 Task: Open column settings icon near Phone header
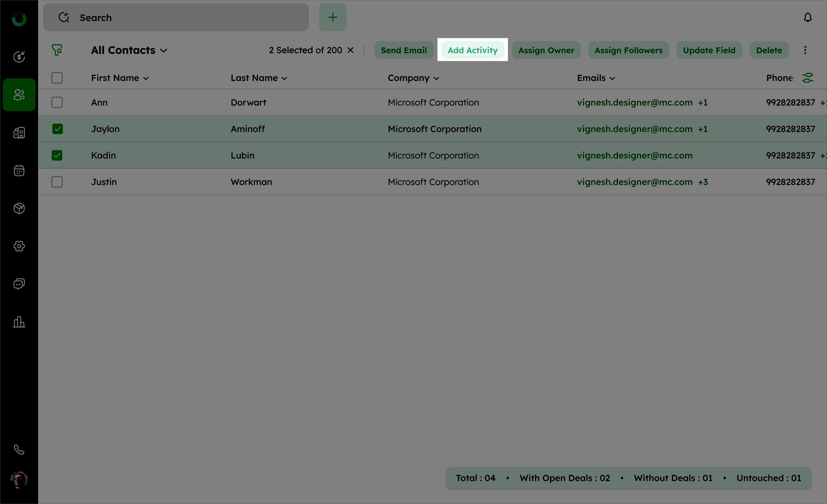(807, 78)
